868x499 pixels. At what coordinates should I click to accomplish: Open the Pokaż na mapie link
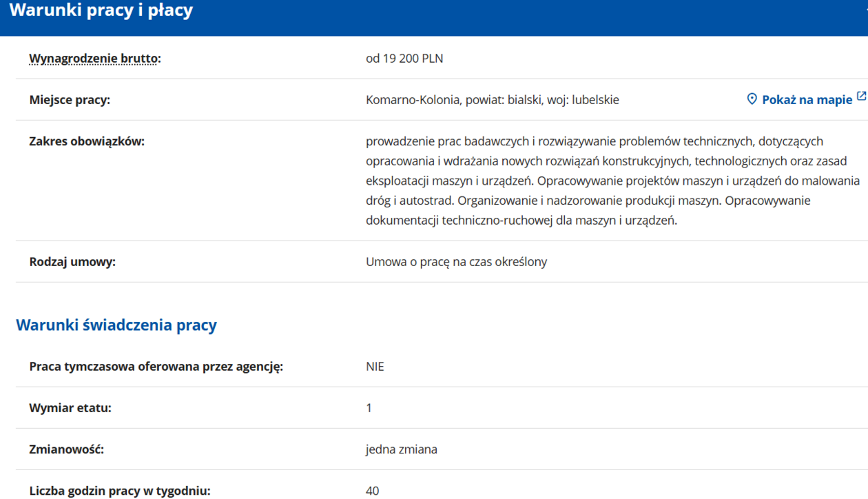coord(807,100)
